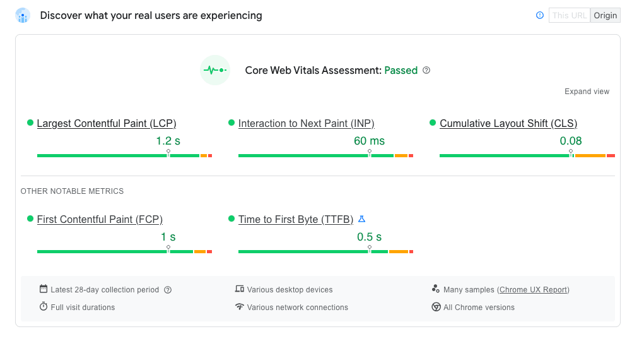Viewport: 644px width, 341px height.
Task: Switch to the This URL view
Action: click(x=569, y=15)
